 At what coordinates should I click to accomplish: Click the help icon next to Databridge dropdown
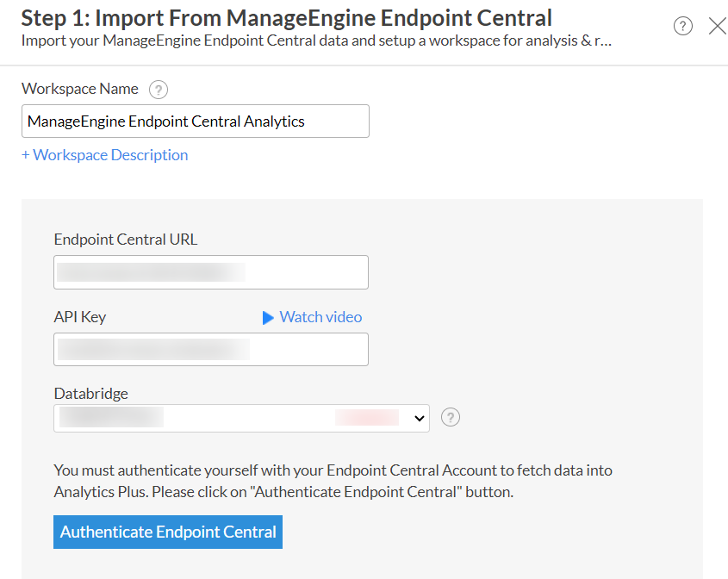pyautogui.click(x=451, y=417)
